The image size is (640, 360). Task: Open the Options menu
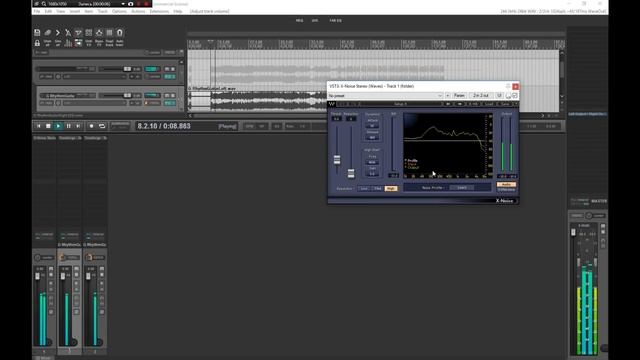tap(119, 11)
